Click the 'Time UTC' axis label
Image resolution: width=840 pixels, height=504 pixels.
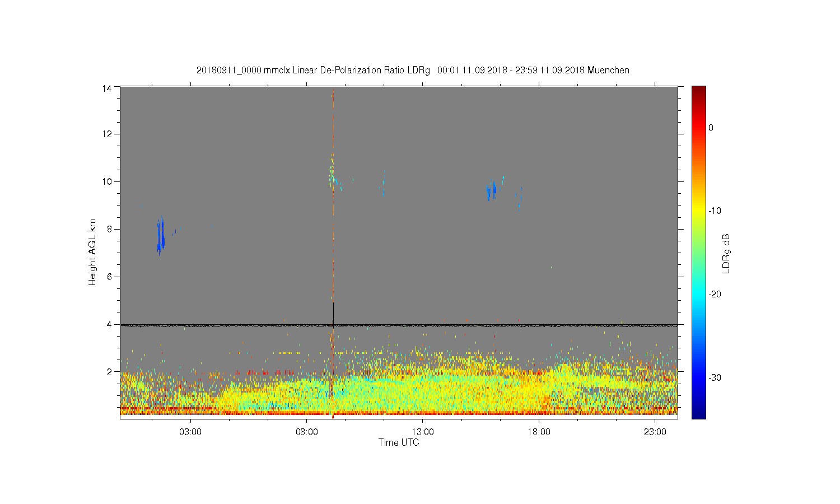[399, 442]
